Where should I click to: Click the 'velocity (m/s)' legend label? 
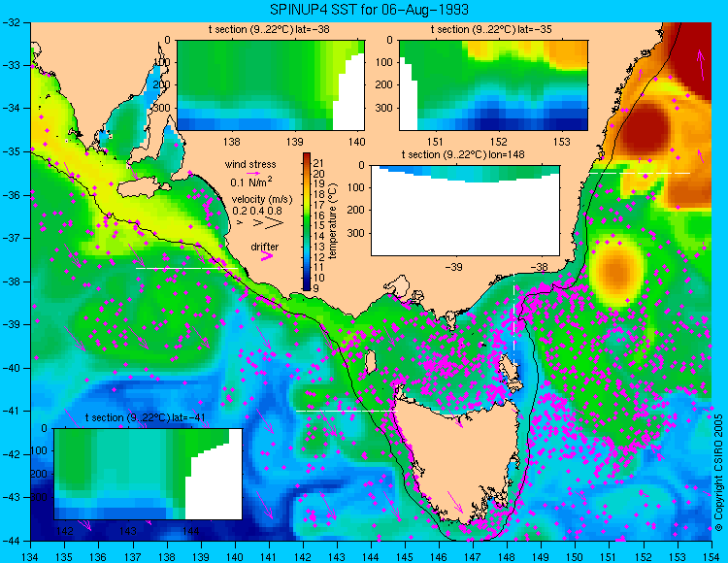(x=262, y=200)
